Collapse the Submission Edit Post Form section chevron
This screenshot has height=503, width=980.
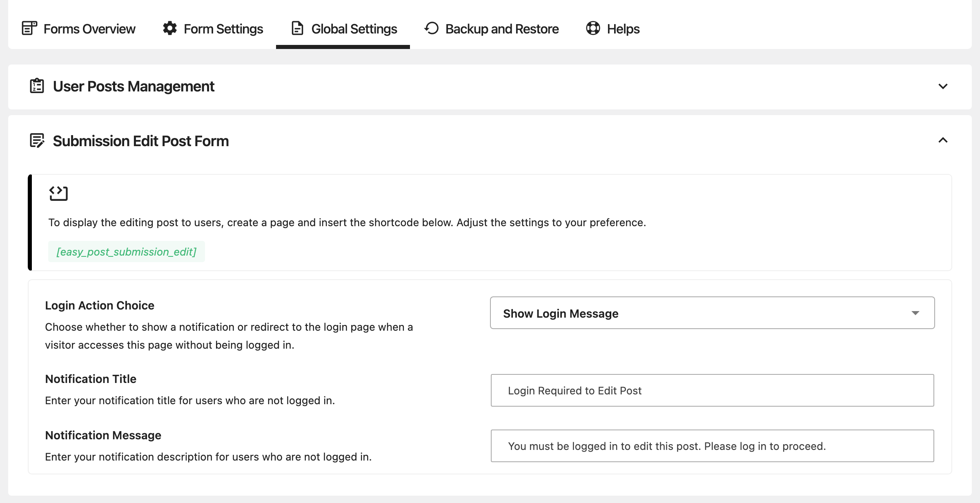943,140
